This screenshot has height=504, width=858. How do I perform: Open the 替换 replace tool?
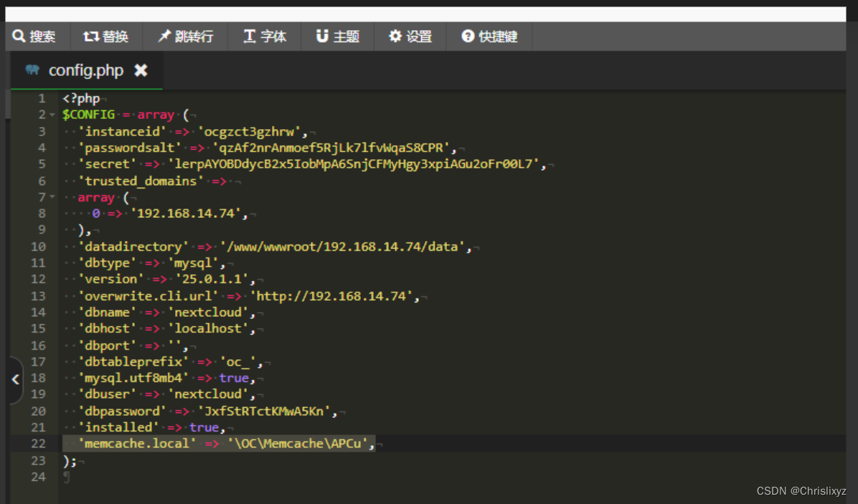pyautogui.click(x=106, y=37)
